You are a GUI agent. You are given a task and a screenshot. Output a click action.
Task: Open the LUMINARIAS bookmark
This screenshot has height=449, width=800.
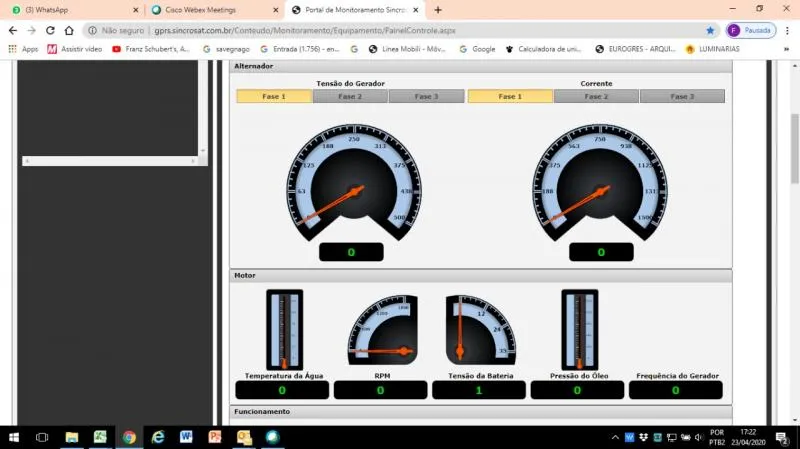tap(720, 48)
